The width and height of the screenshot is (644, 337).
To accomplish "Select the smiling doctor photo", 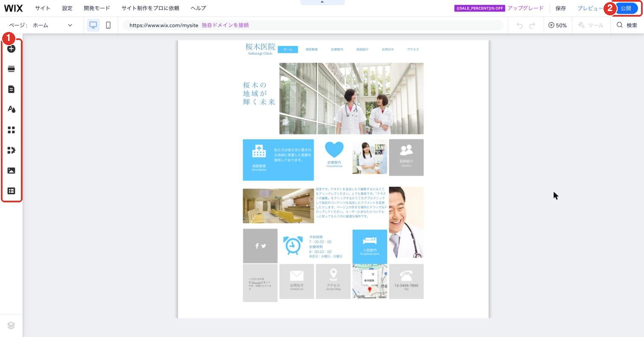I will pyautogui.click(x=406, y=222).
